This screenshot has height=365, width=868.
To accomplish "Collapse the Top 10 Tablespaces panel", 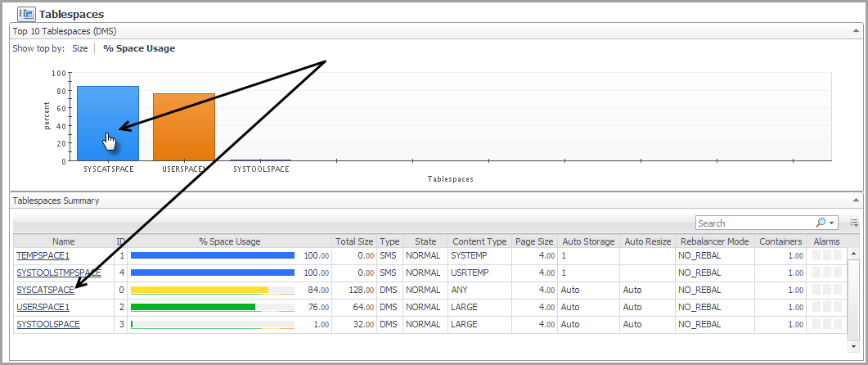I will 857,32.
